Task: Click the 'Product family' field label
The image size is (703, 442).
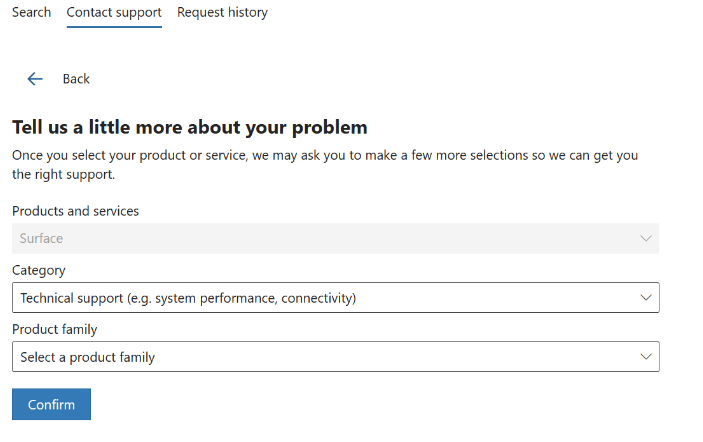Action: tap(55, 329)
